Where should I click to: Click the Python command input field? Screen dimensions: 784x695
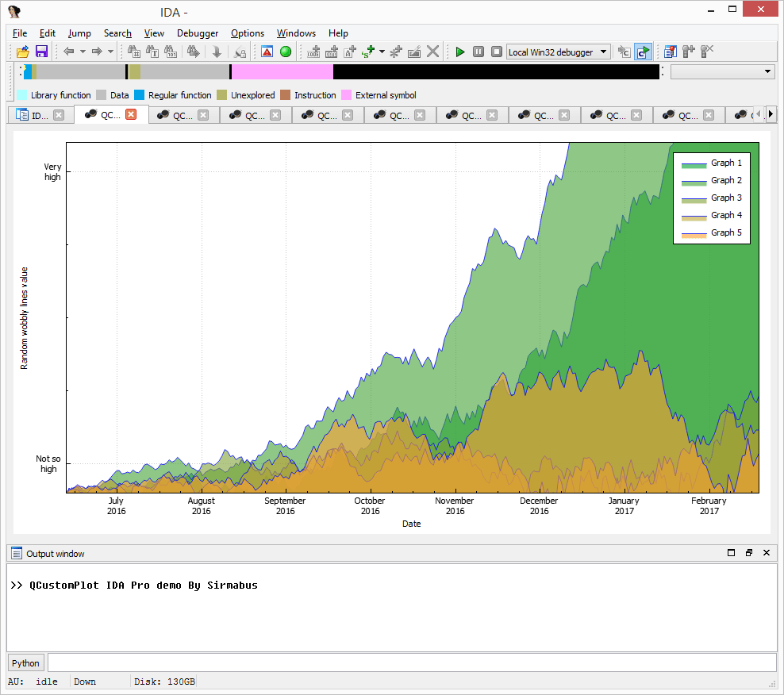click(412, 663)
